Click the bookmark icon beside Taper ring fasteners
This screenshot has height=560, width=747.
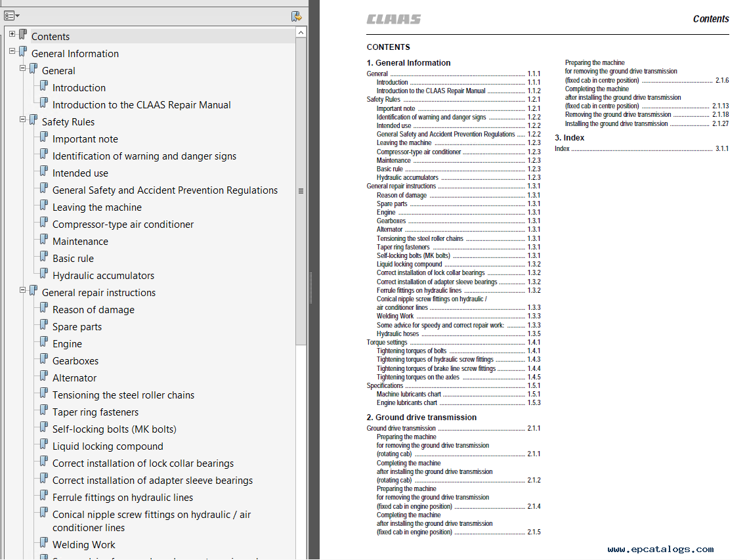click(44, 411)
